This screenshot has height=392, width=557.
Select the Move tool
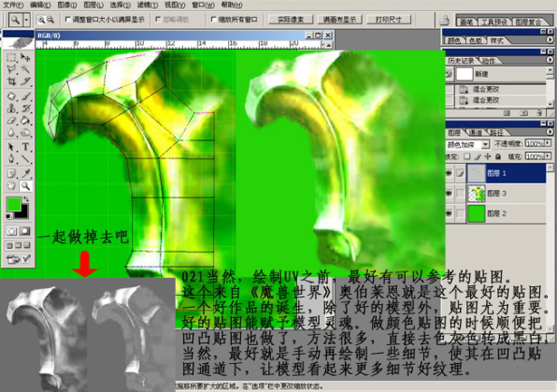coord(25,57)
